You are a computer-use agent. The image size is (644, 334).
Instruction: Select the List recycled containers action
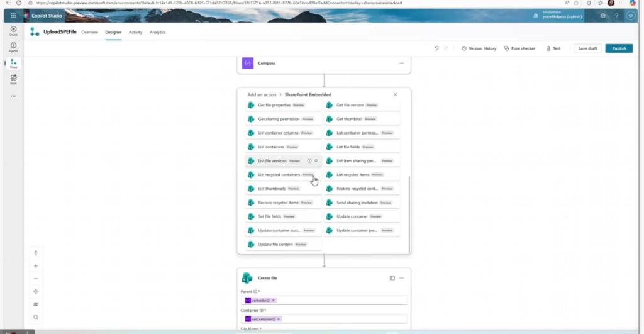click(x=284, y=175)
